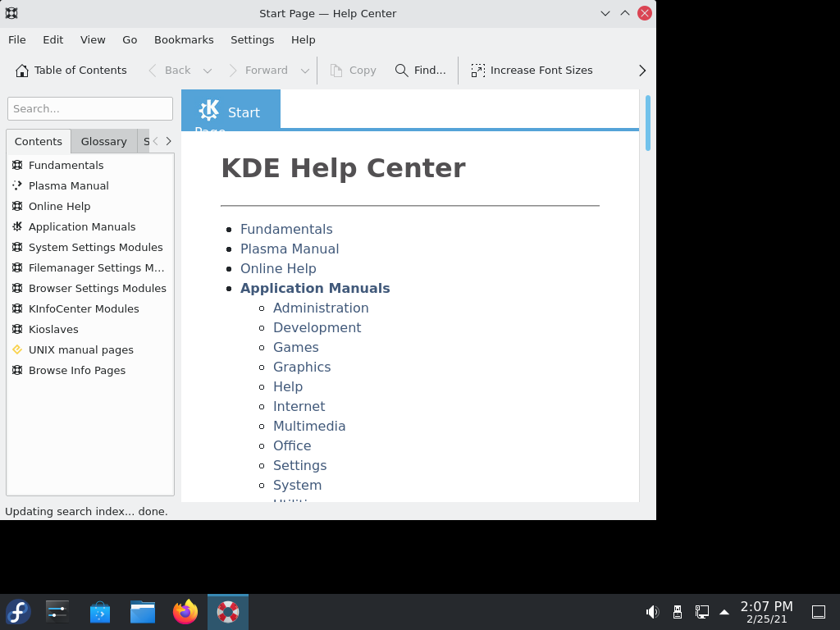Open the System manuals link
This screenshot has width=840, height=630.
click(x=297, y=486)
